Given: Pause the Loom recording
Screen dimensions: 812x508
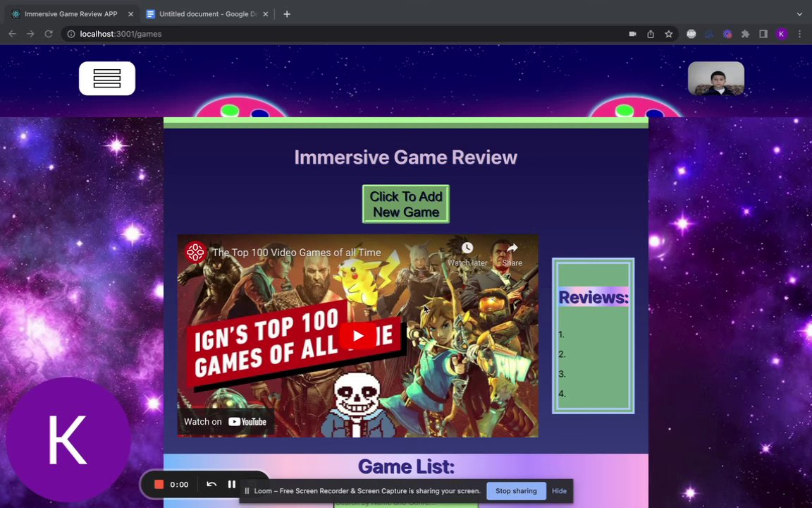Looking at the screenshot, I should point(231,484).
